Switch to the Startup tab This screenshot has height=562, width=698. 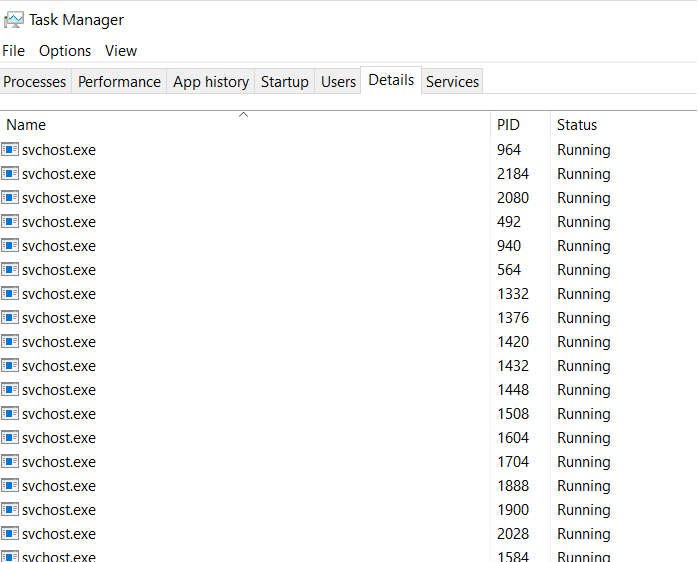pyautogui.click(x=285, y=81)
